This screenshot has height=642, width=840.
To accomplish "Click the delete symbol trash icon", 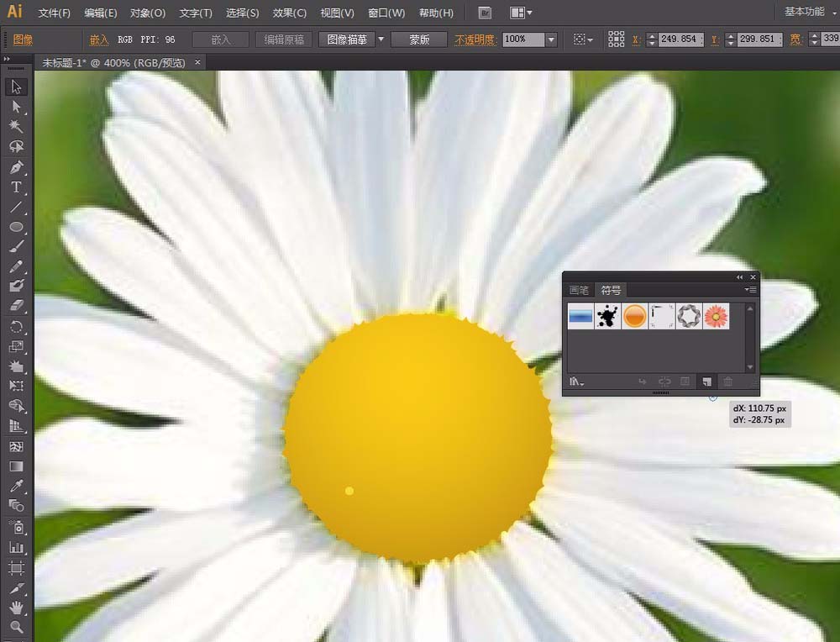I will coord(727,382).
